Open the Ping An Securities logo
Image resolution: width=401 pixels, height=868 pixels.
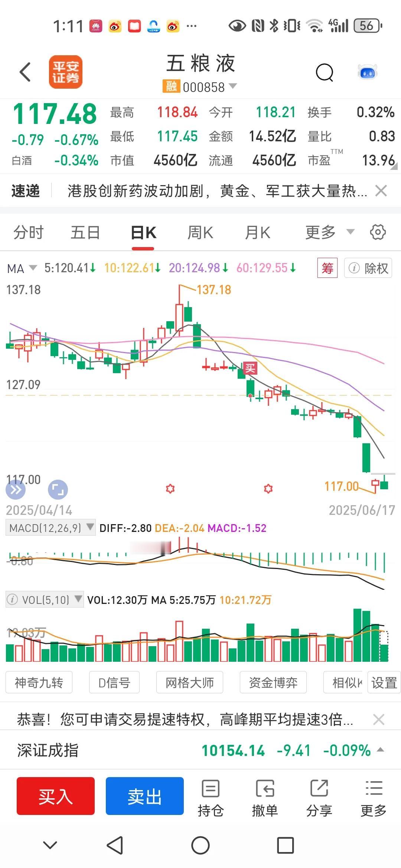[66, 72]
